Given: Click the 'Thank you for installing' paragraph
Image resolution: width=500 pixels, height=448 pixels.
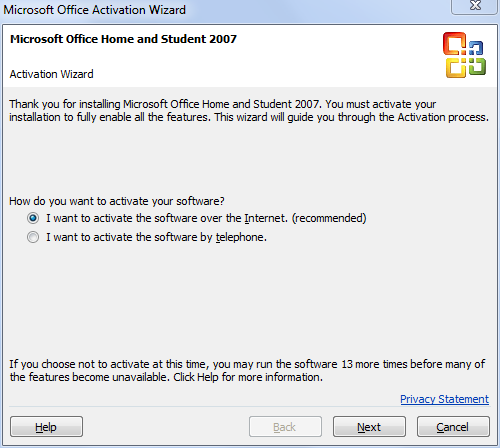Looking at the screenshot, I should (x=249, y=111).
